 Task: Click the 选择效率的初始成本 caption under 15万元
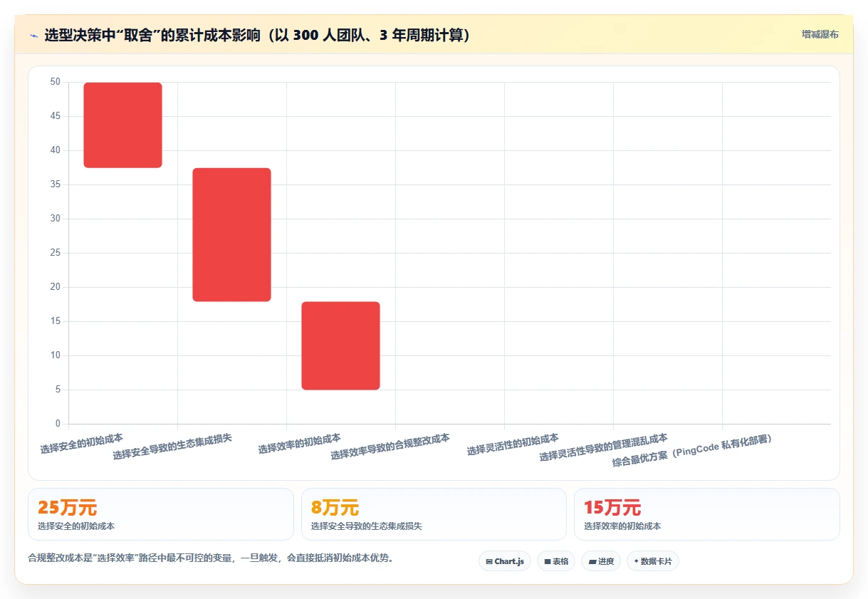click(x=622, y=526)
